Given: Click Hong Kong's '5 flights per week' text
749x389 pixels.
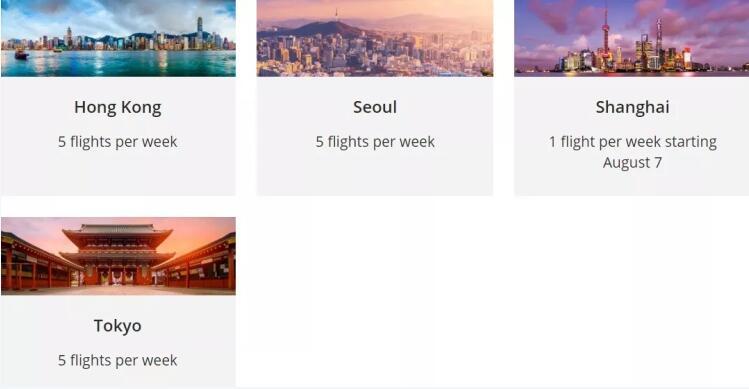Looking at the screenshot, I should (118, 142).
